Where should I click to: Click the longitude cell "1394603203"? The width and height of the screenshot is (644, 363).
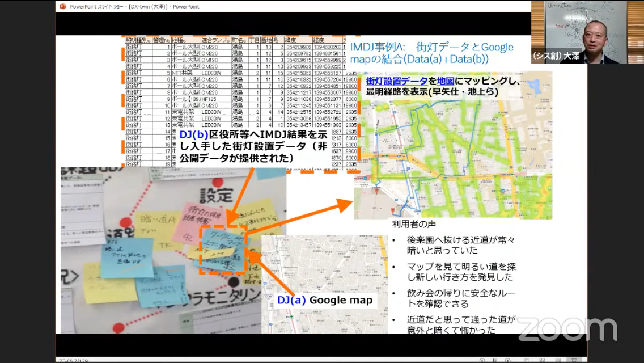327,47
